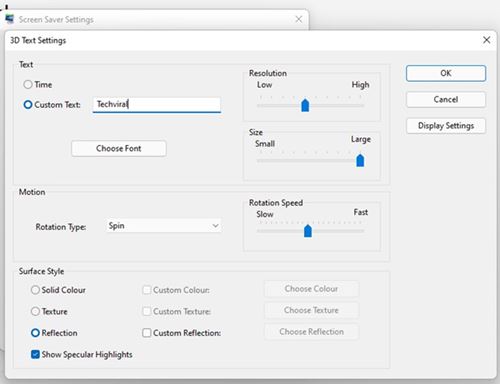
Task: Enable the Custom Reflection checkbox
Action: [x=146, y=333]
